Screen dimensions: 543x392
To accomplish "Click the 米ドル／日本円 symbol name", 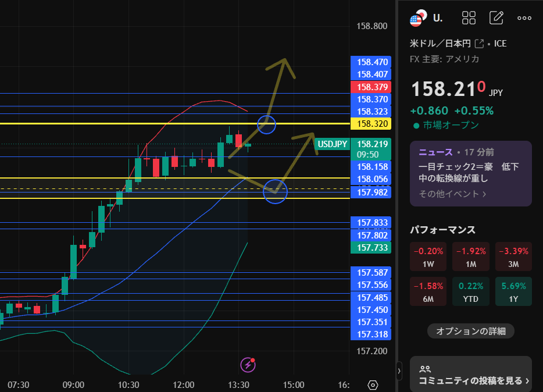I will (440, 44).
